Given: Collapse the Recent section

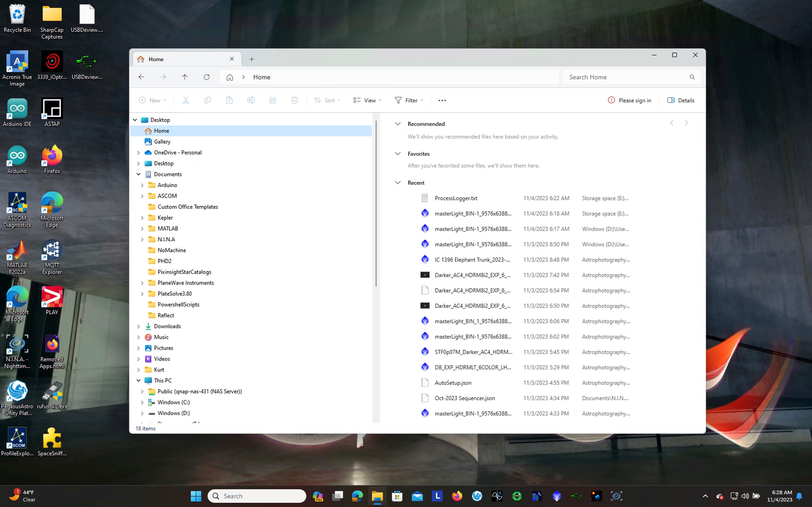Looking at the screenshot, I should click(398, 183).
